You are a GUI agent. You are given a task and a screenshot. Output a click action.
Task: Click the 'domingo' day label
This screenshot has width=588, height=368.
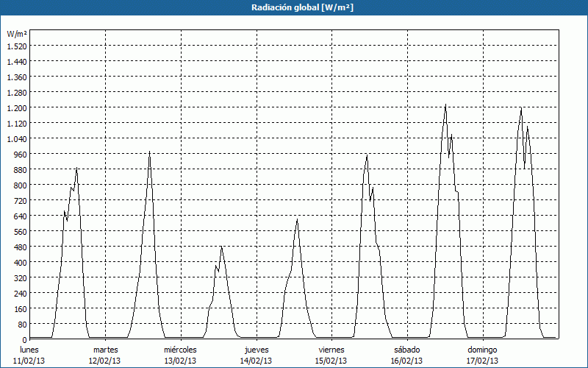(482, 350)
